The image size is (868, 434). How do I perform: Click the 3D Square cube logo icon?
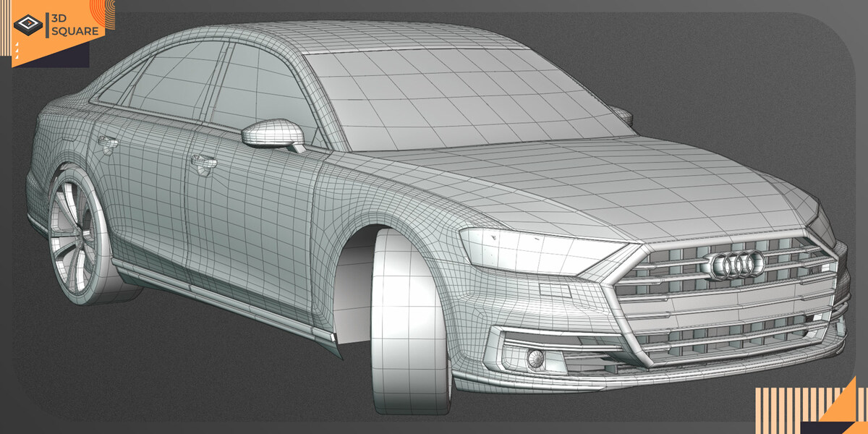29,25
